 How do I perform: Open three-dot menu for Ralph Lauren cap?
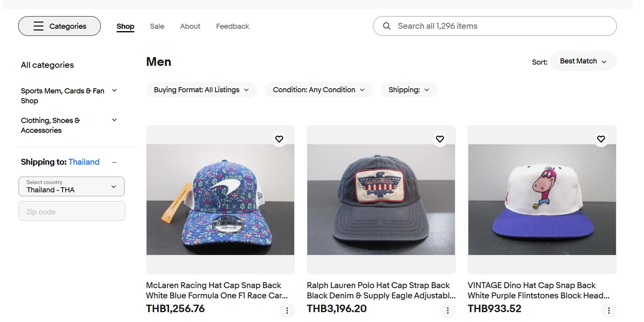click(448, 311)
